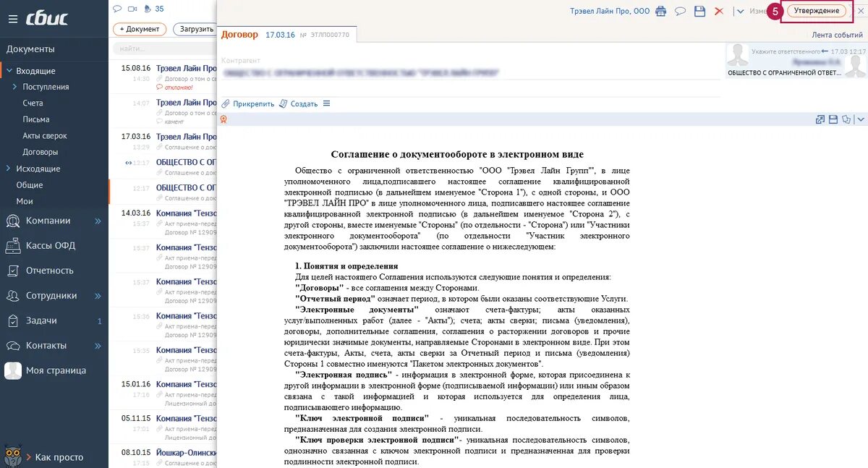
Task: Focus the найти search field
Action: tap(165, 48)
